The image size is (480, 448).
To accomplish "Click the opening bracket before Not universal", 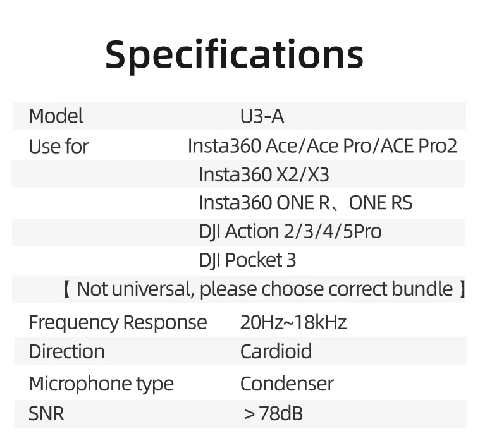I will coord(67,289).
